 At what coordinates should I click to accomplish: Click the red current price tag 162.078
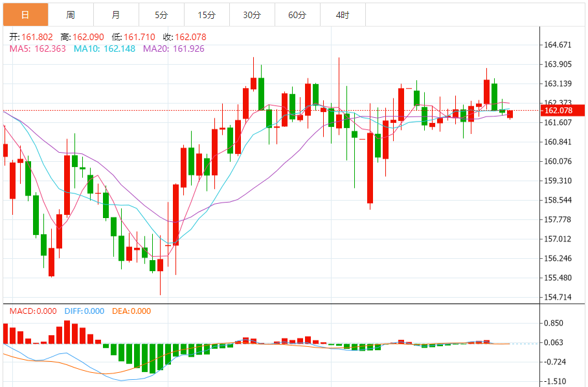click(562, 111)
